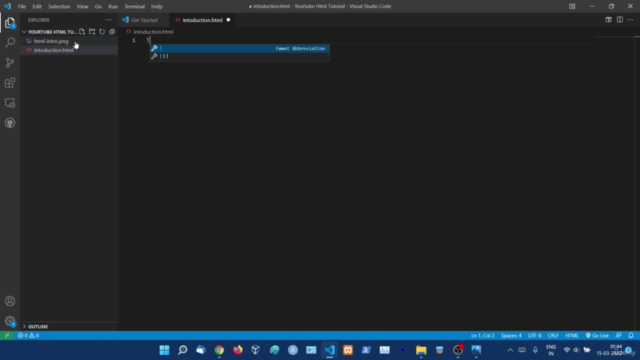Click the feedback icon in status bar
The width and height of the screenshot is (640, 360).
point(619,336)
